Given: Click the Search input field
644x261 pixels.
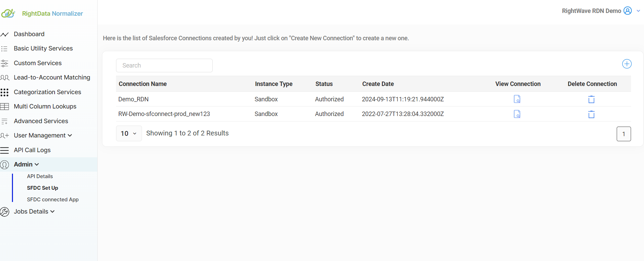Looking at the screenshot, I should click(x=164, y=66).
